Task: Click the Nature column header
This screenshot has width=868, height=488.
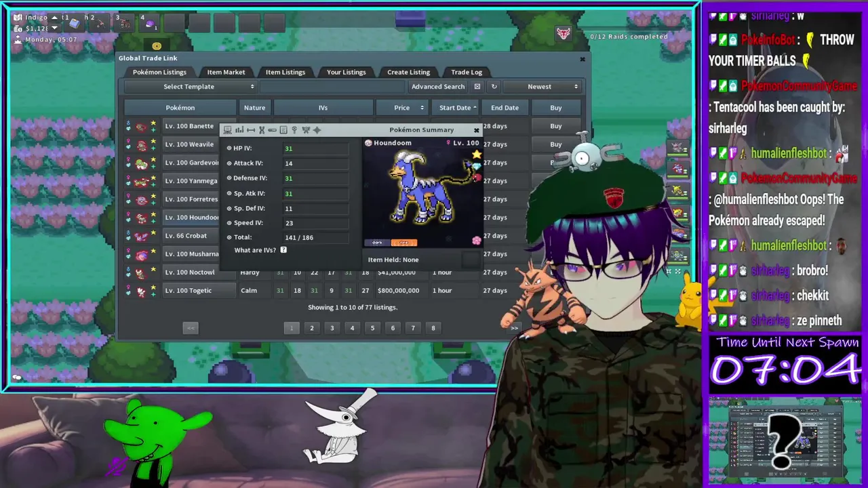Action: point(254,108)
